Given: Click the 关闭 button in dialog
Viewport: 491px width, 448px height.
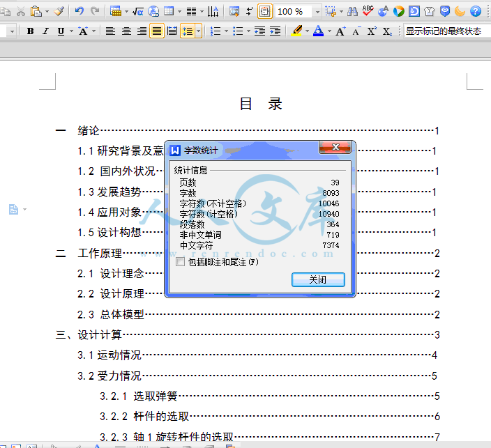Looking at the screenshot, I should (x=318, y=279).
